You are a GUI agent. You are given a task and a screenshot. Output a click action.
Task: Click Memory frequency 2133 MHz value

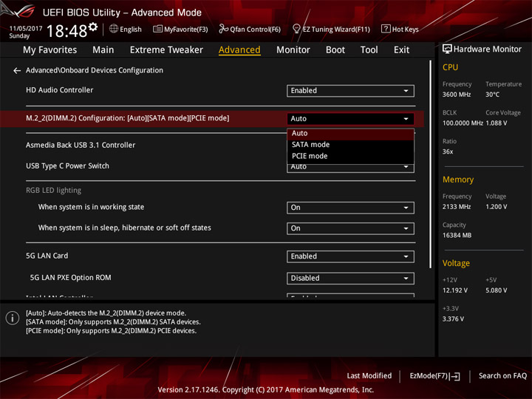pos(457,207)
